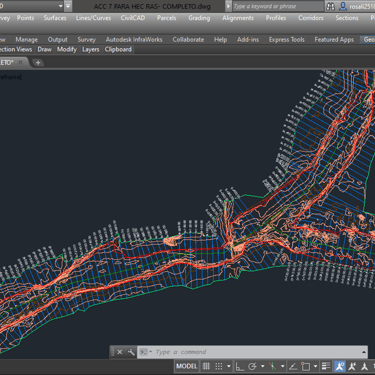Screen dimensions: 375x375
Task: Open the Grading menu
Action: click(x=199, y=18)
